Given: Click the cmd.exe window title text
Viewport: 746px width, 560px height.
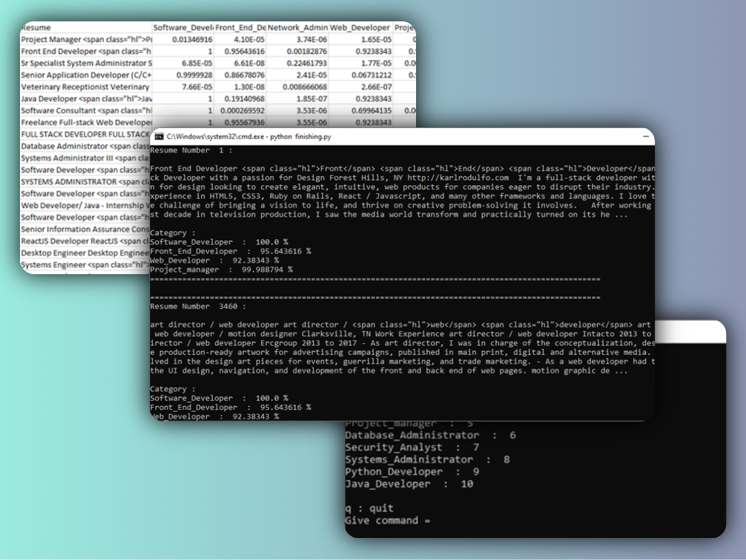Looking at the screenshot, I should click(249, 137).
